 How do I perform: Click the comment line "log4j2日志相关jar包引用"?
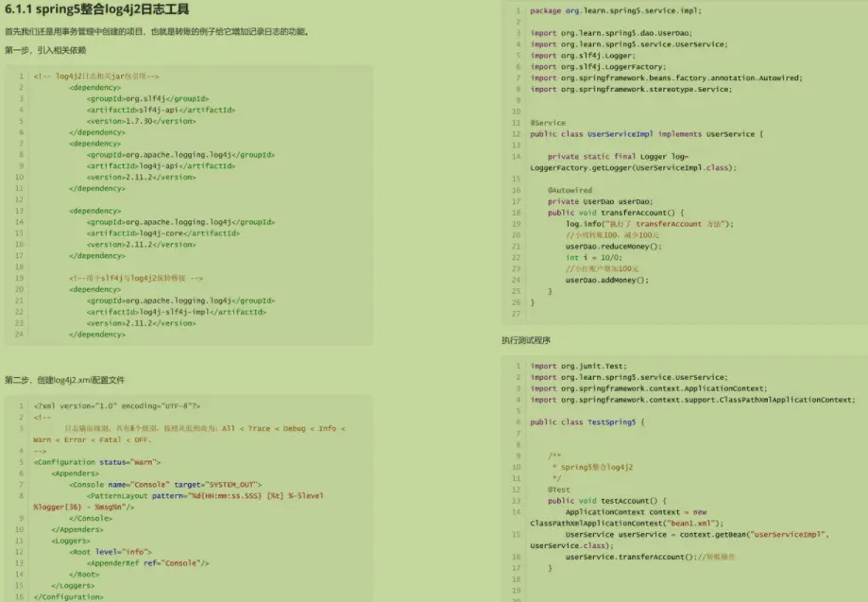pyautogui.click(x=96, y=76)
